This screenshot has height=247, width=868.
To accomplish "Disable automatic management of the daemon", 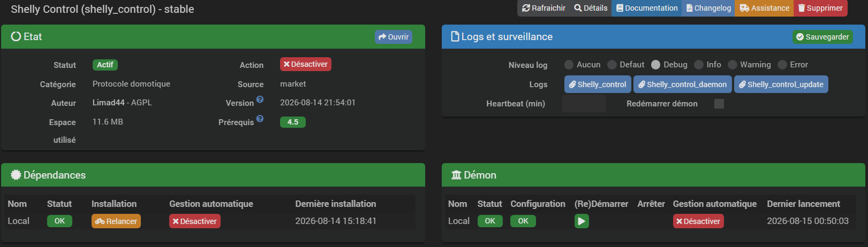I will [x=698, y=221].
